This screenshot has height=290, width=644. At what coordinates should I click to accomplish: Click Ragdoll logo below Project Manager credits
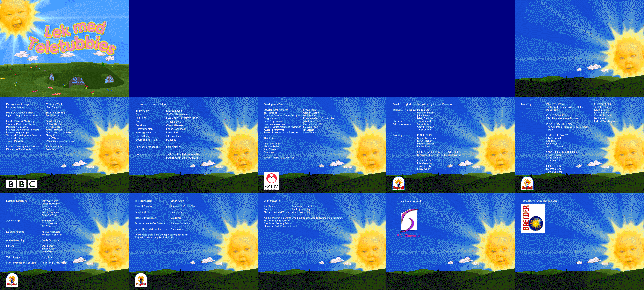[141, 280]
